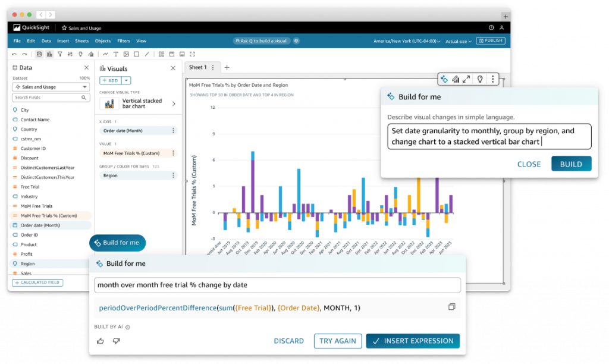The width and height of the screenshot is (609, 364).
Task: Open MoM Free Trials % (Custom) well options
Action: click(x=173, y=153)
